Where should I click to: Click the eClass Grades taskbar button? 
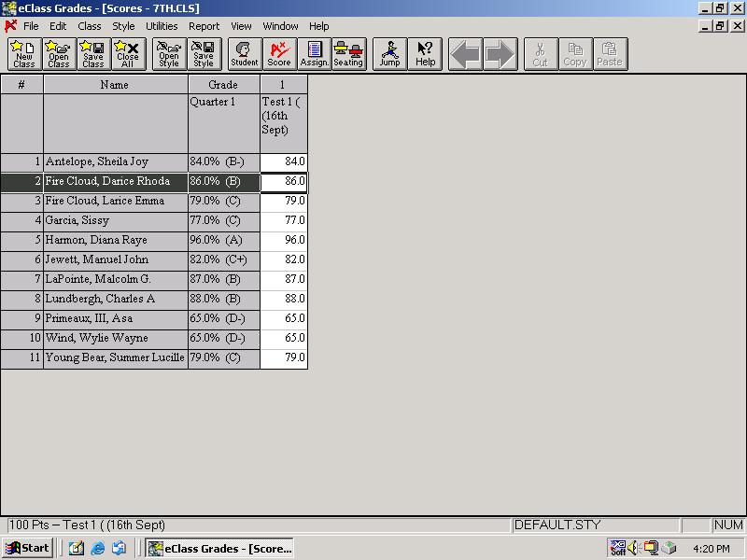click(221, 548)
